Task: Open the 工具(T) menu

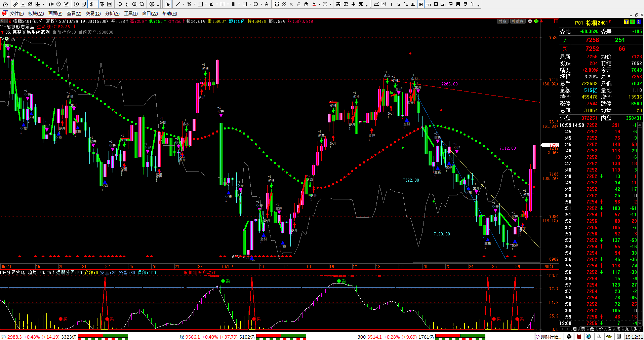Action: [x=131, y=13]
